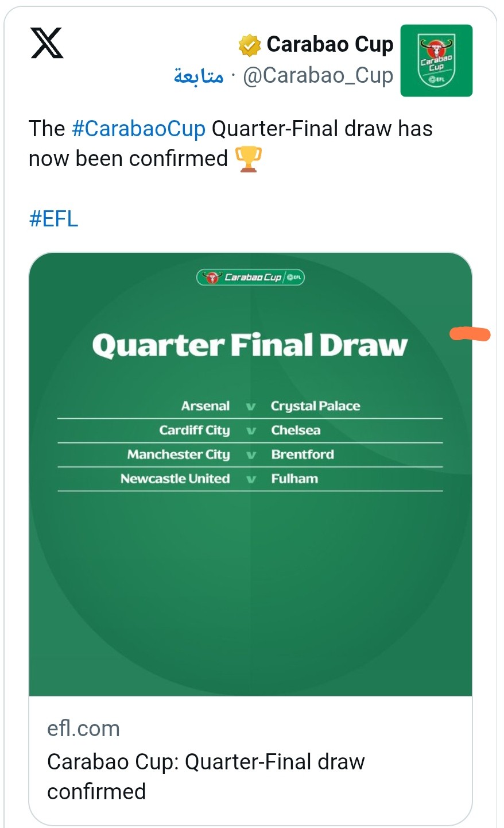The image size is (504, 828).
Task: Click the @Carabao_Cup handle
Action: (318, 76)
